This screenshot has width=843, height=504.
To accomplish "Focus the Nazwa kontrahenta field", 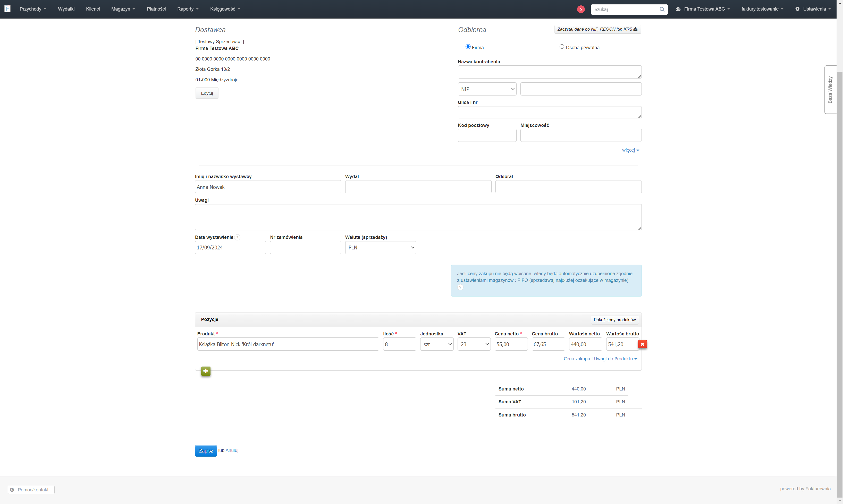I will [x=549, y=72].
